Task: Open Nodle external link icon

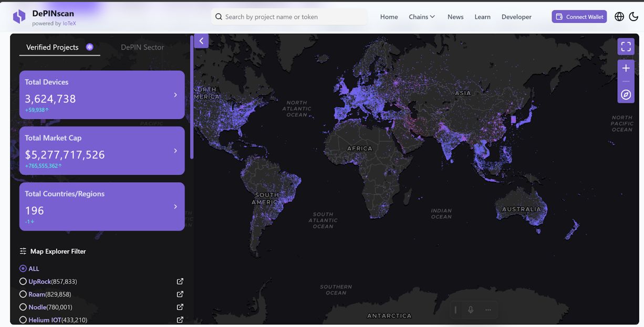Action: coord(180,307)
